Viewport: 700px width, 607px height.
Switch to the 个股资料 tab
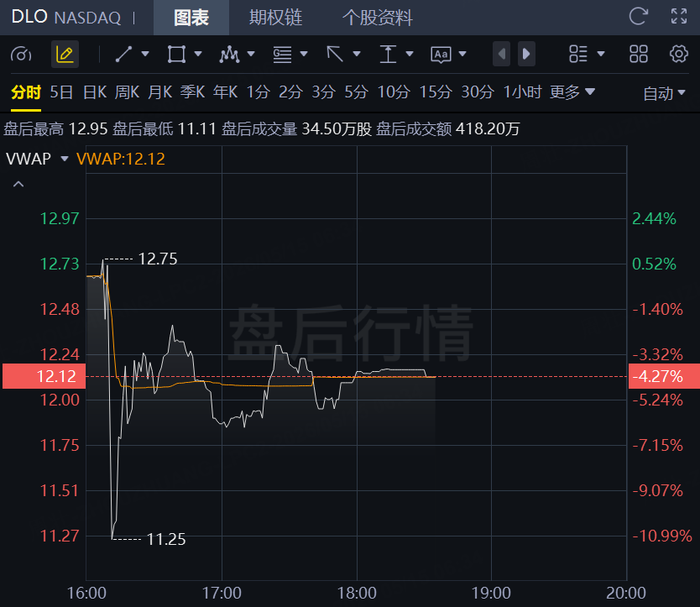(x=378, y=18)
